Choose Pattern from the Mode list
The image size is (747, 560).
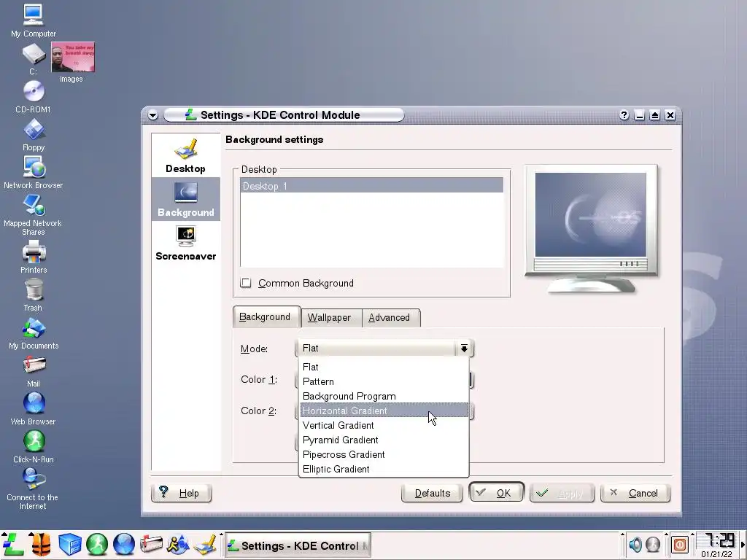pos(384,381)
